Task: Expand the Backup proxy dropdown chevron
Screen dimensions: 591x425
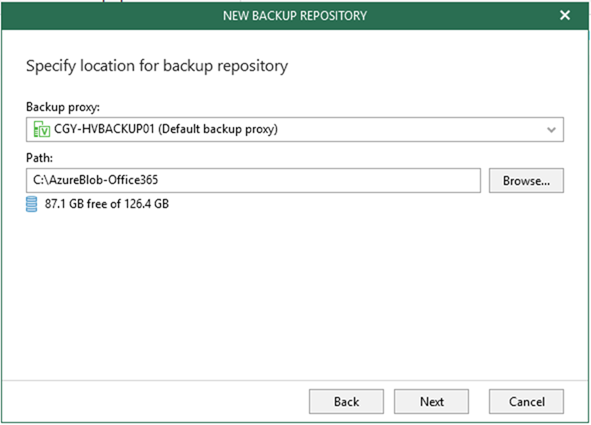Action: (551, 130)
